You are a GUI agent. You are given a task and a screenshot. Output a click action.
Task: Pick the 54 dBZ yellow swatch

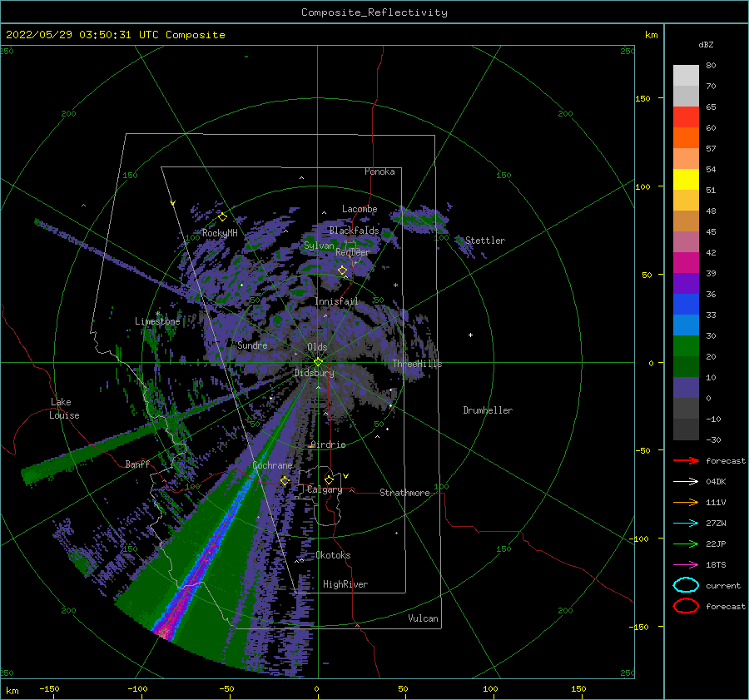click(x=686, y=179)
